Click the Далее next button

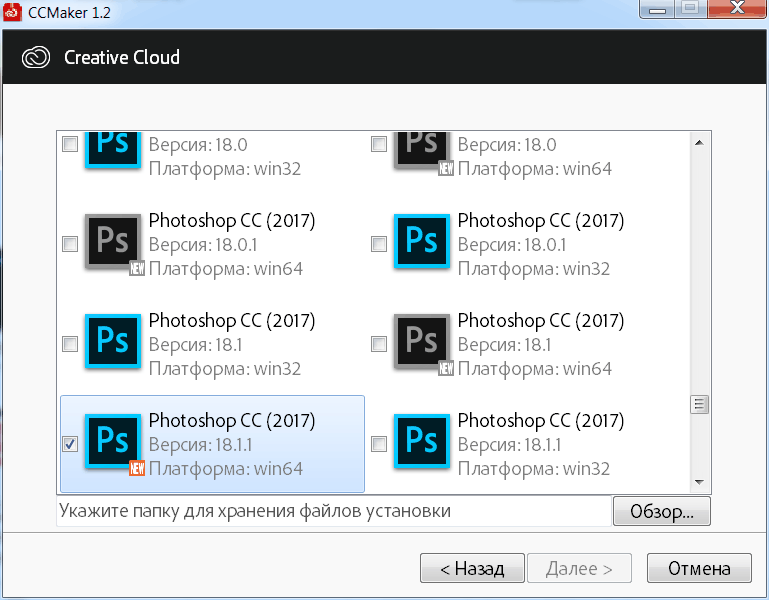click(x=579, y=568)
